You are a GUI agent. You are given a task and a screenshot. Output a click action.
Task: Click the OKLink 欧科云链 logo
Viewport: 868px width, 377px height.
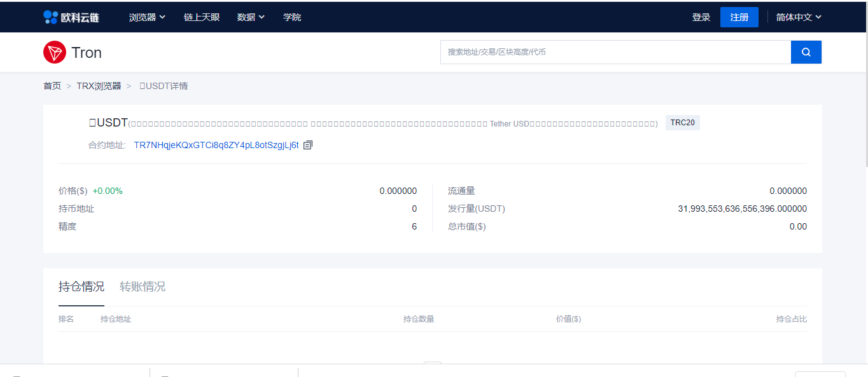(71, 17)
